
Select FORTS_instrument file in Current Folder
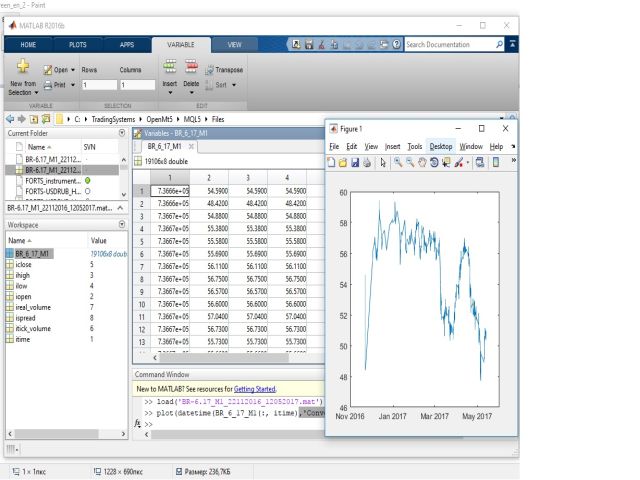click(x=53, y=181)
